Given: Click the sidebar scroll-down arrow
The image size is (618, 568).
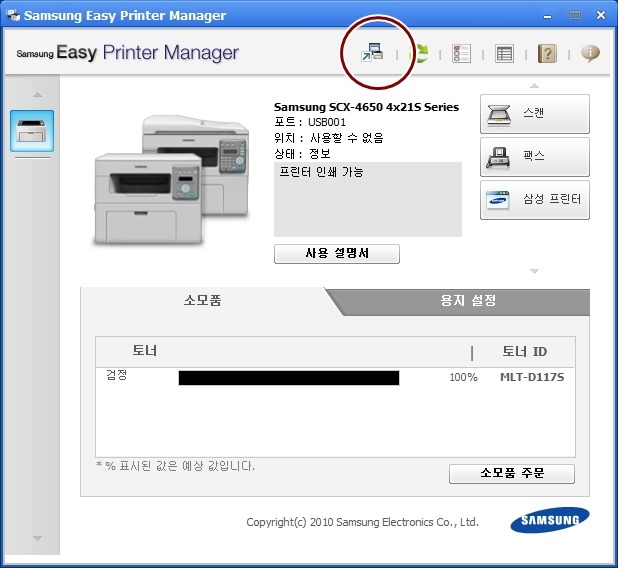Looking at the screenshot, I should pos(37,538).
